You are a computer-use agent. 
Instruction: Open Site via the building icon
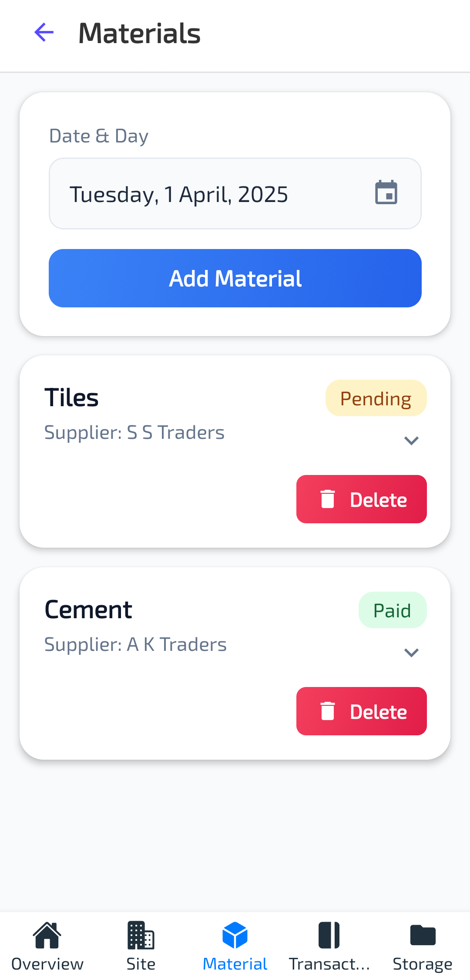point(141,935)
